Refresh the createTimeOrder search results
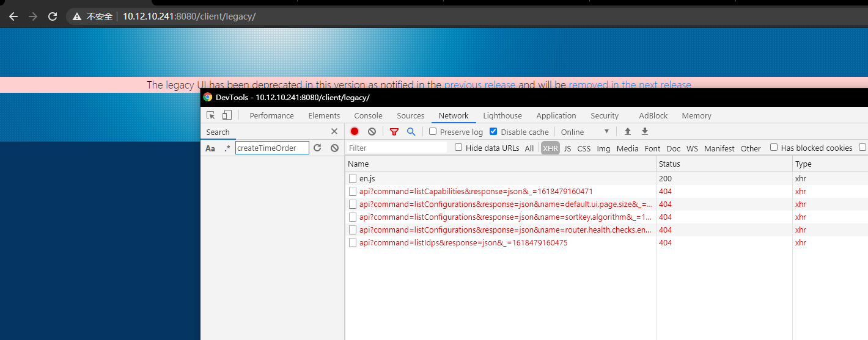 click(317, 148)
